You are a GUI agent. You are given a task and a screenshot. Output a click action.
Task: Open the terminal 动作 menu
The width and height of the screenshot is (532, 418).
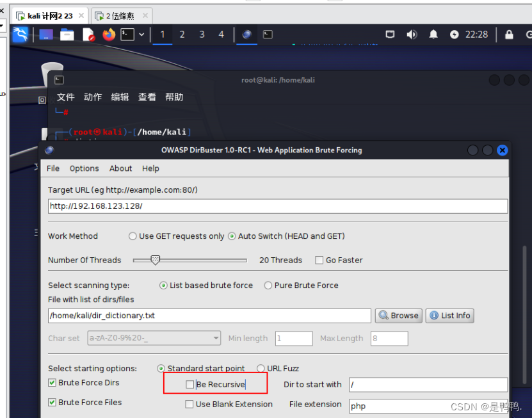93,97
